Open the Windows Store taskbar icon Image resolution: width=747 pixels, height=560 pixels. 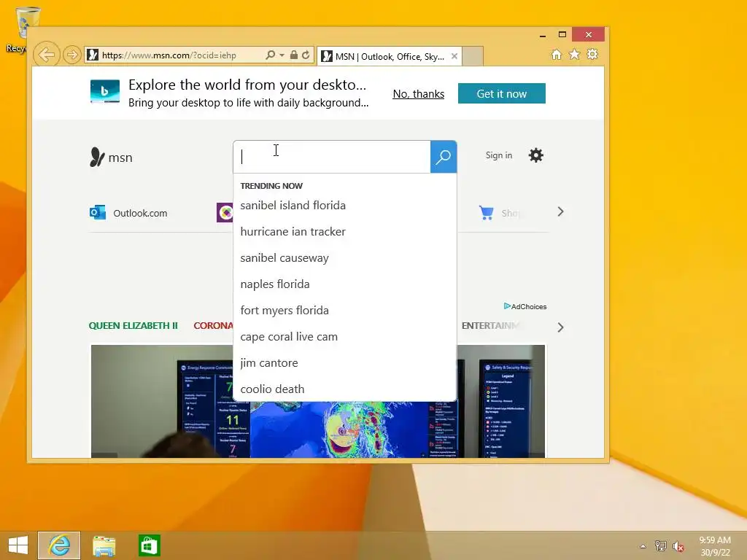(149, 545)
